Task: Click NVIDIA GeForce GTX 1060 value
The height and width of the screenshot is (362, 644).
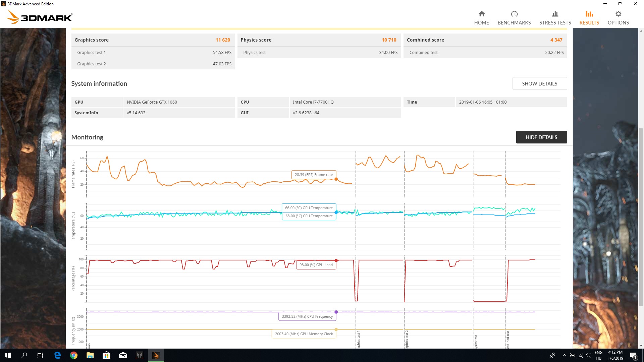Action: tap(152, 102)
